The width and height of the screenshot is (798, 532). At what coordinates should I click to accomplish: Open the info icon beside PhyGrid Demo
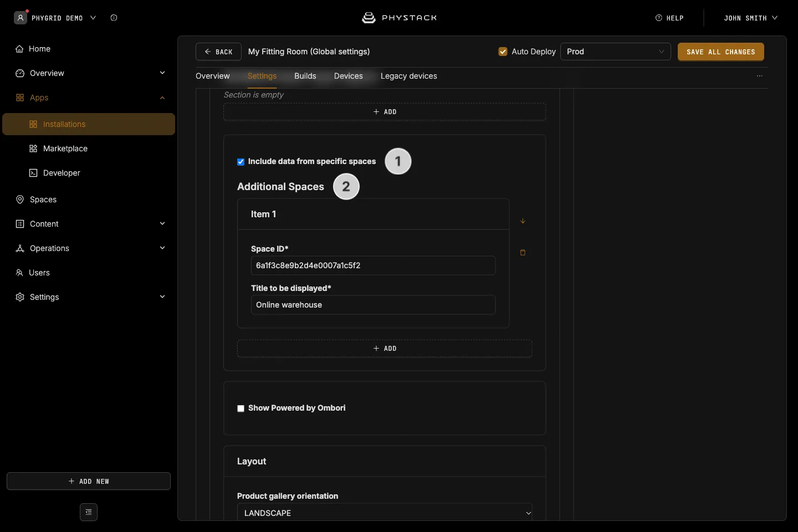114,18
